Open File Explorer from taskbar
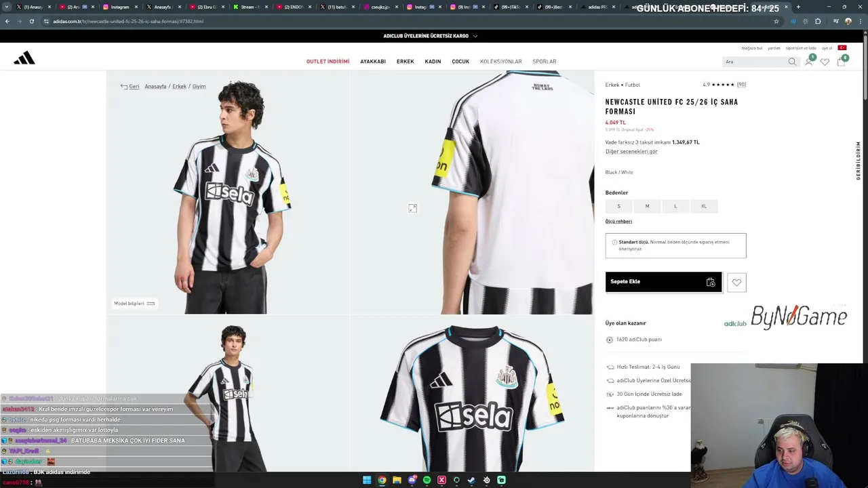 397,480
